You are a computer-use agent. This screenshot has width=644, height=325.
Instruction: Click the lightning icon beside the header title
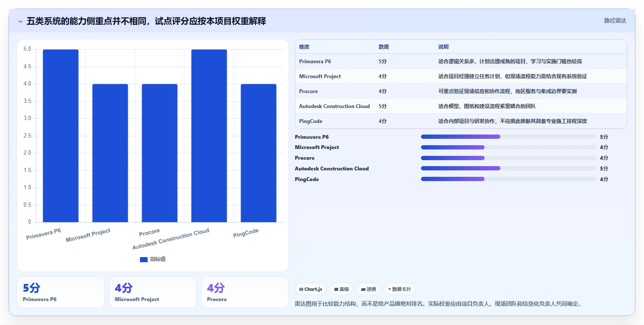pos(20,21)
